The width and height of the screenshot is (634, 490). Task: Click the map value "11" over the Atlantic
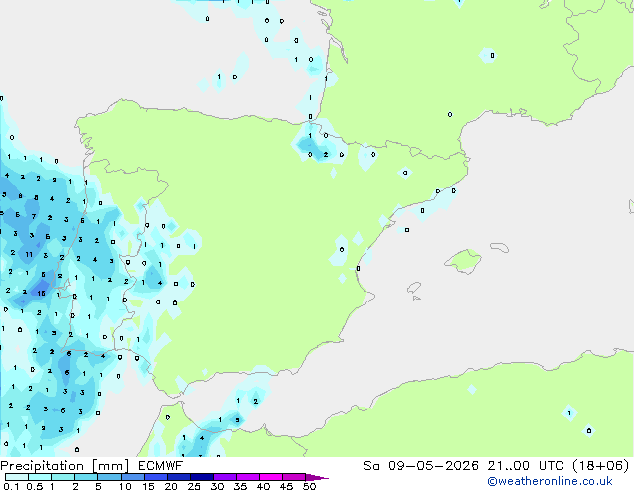[x=29, y=255]
